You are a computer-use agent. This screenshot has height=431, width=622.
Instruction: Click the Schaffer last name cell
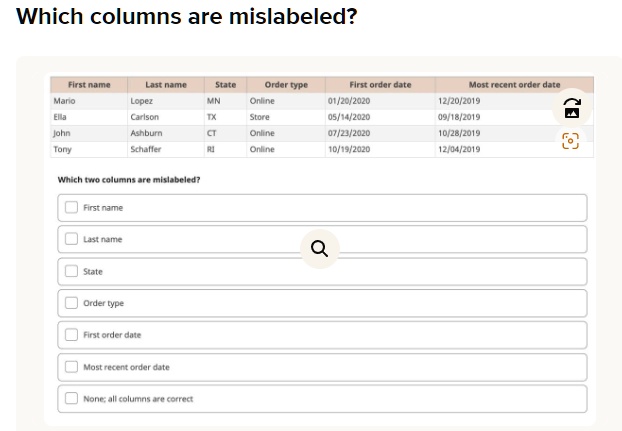click(166, 149)
